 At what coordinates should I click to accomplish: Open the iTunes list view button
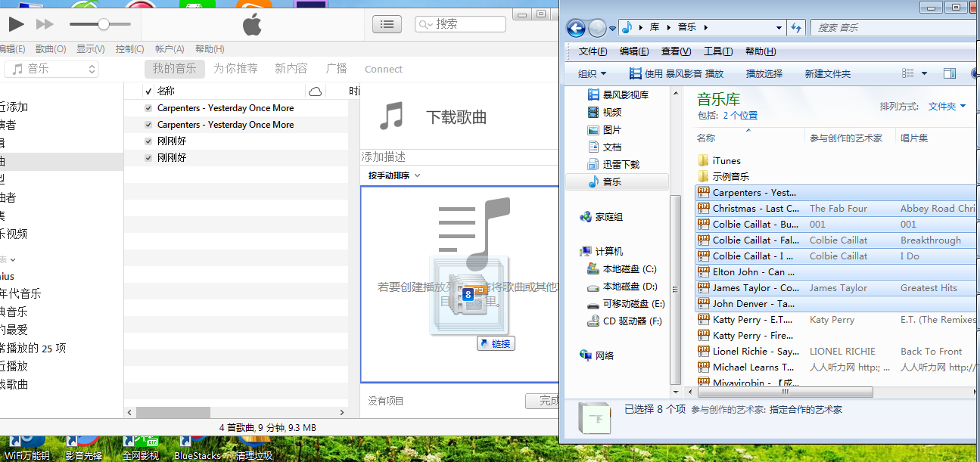pyautogui.click(x=387, y=24)
